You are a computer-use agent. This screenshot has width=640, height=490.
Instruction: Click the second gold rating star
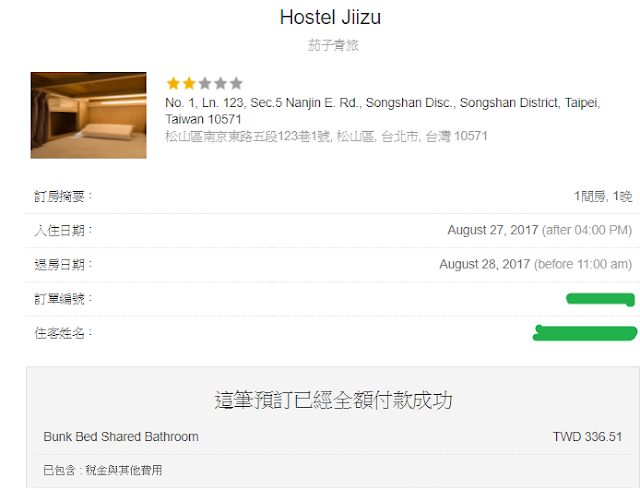pyautogui.click(x=189, y=83)
